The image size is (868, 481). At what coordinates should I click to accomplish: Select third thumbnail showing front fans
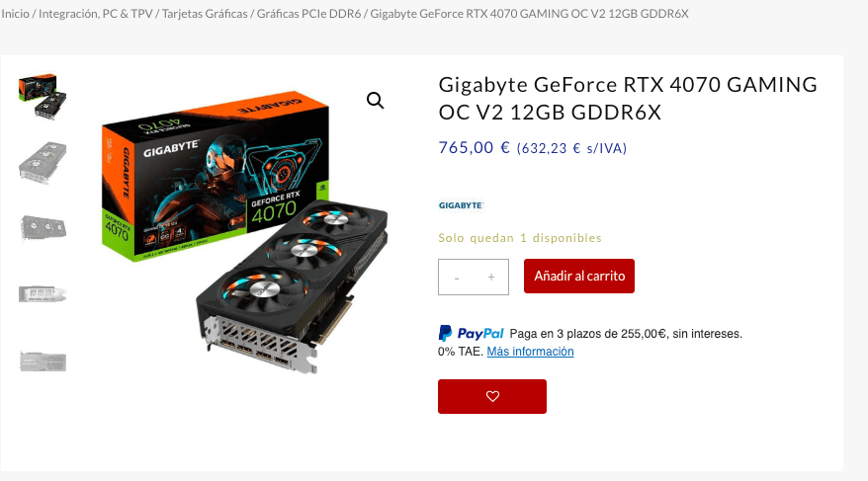[43, 228]
